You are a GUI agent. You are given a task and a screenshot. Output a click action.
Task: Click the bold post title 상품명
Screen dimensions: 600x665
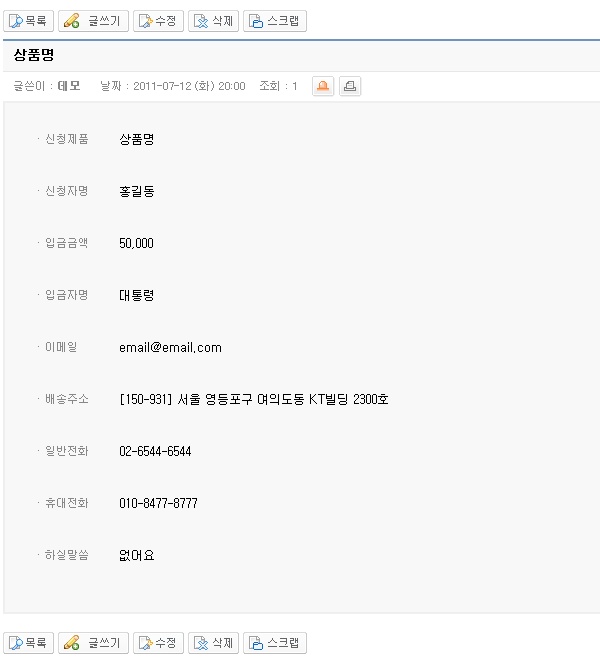click(x=33, y=54)
